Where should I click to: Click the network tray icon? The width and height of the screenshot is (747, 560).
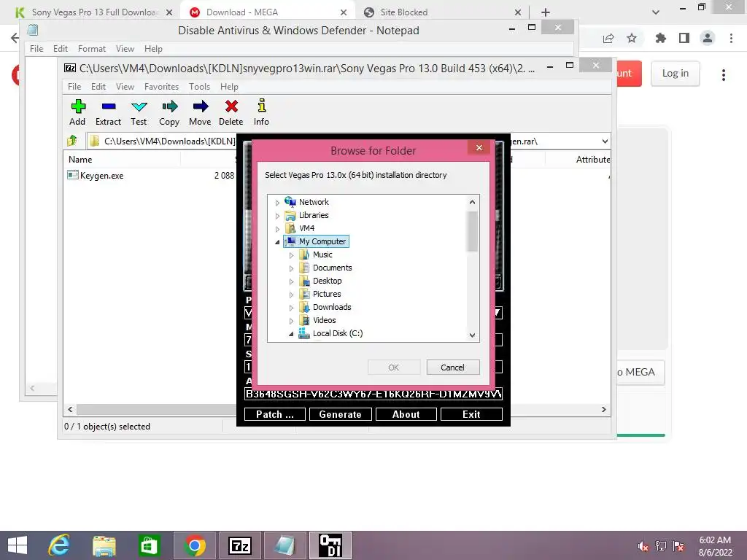coord(661,546)
